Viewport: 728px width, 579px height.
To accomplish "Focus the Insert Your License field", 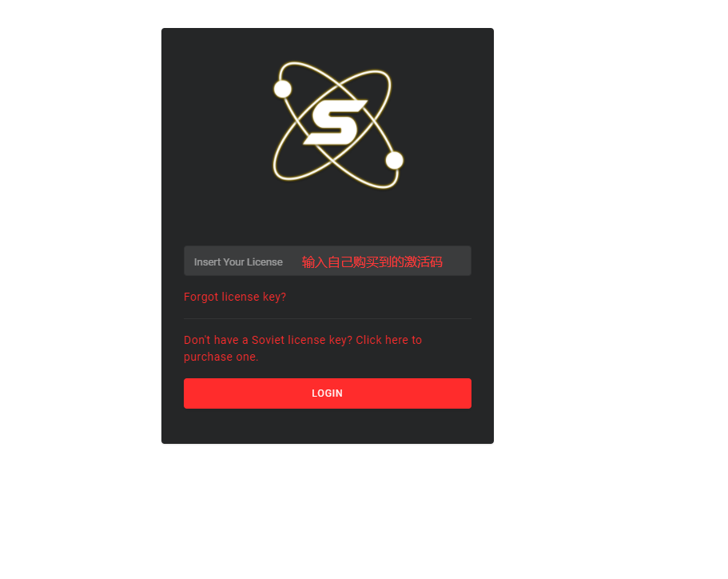I will [328, 261].
